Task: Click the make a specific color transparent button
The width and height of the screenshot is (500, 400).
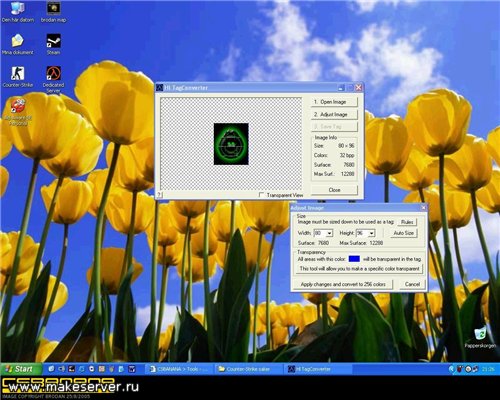Action: (x=359, y=269)
